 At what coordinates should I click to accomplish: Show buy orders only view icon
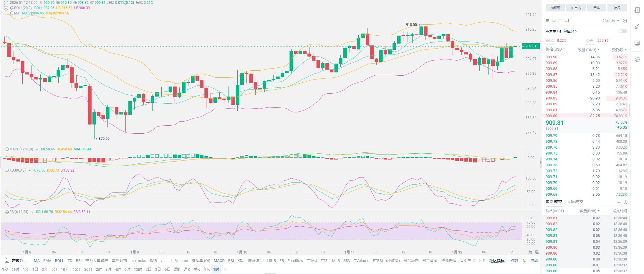click(x=554, y=21)
